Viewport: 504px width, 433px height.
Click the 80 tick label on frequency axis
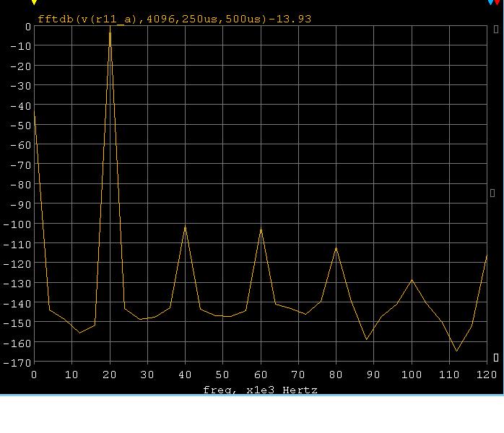336,375
